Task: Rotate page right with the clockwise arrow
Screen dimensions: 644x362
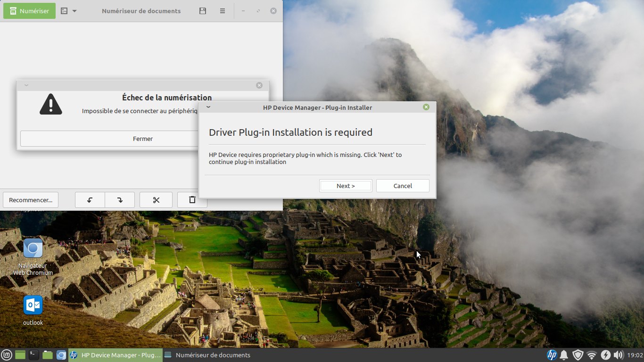Action: pos(120,200)
